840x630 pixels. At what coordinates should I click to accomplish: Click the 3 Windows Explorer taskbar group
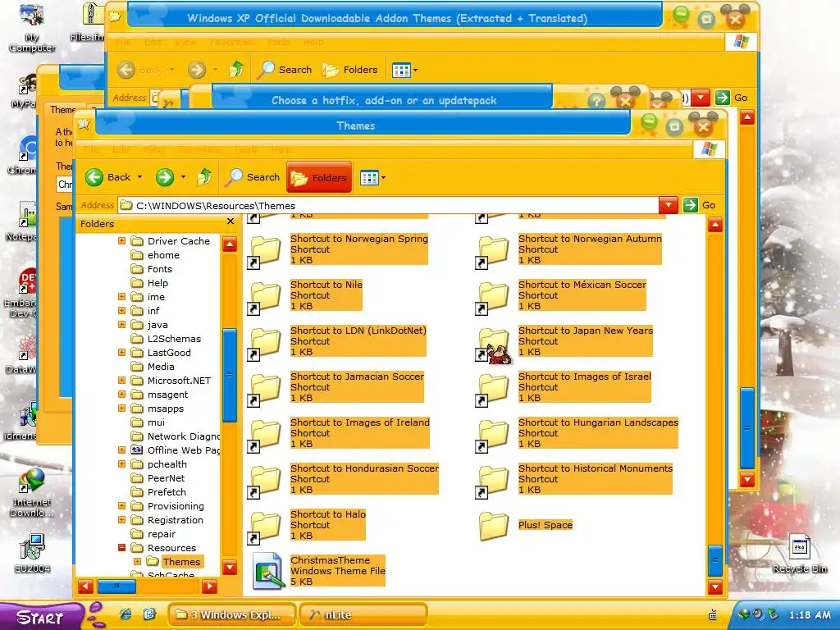232,614
